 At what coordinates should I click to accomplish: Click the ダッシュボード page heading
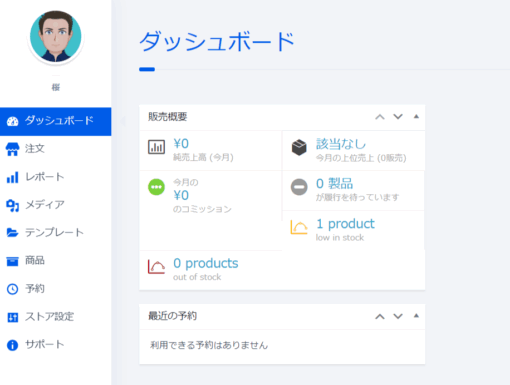[x=217, y=42]
